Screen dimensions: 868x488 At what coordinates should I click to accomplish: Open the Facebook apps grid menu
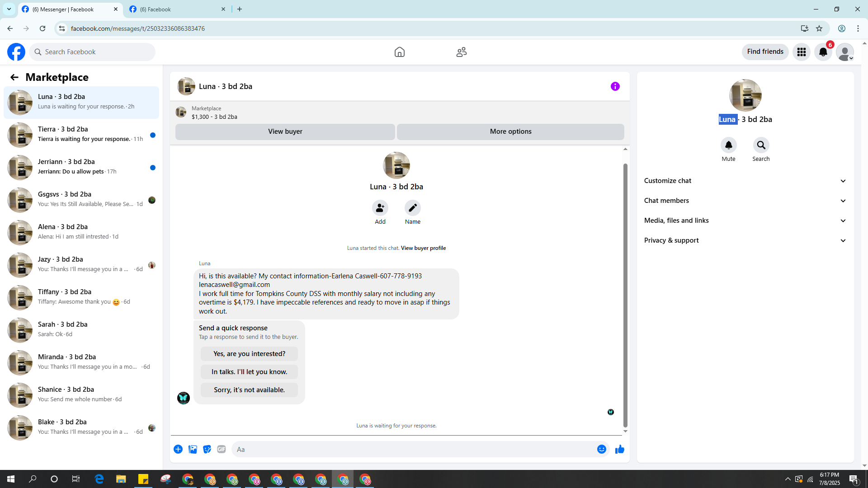[801, 52]
